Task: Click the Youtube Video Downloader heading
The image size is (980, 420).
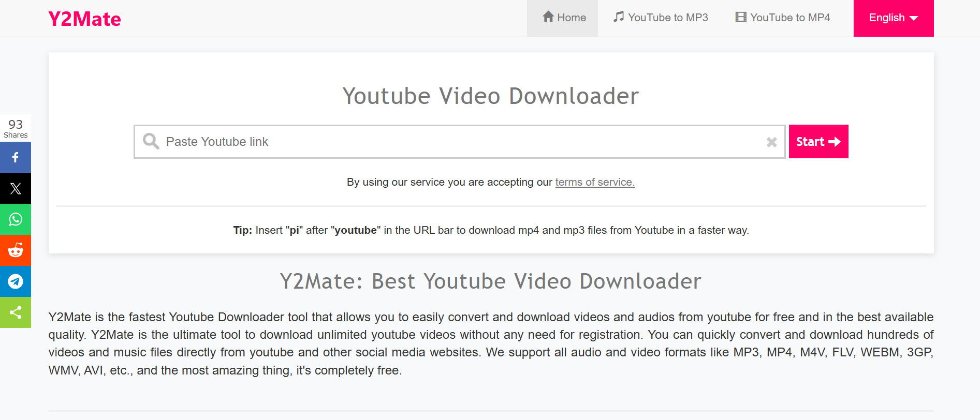Action: (x=491, y=96)
